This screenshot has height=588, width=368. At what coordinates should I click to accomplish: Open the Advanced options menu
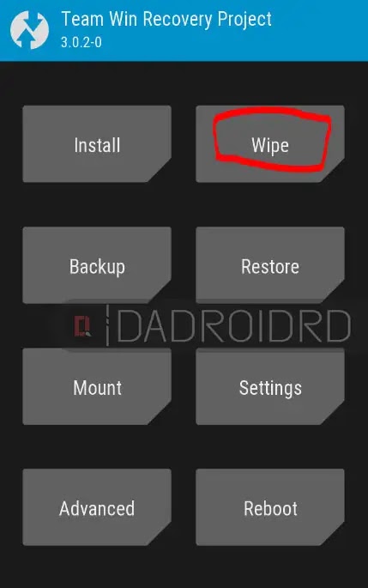tap(97, 507)
